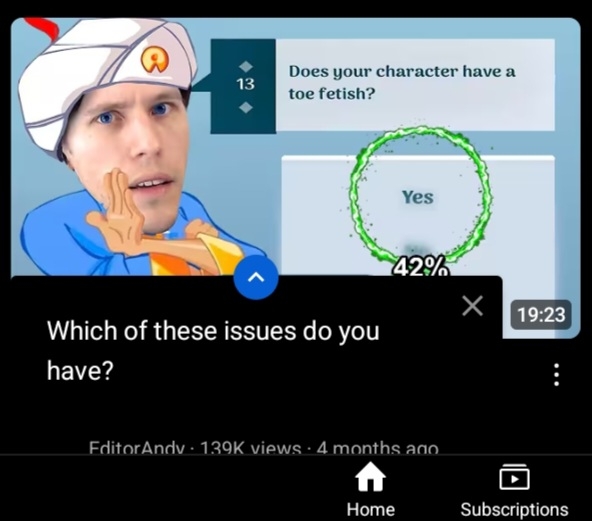The image size is (592, 521).
Task: Expand the survey with the blue chevron button
Action: [x=256, y=277]
